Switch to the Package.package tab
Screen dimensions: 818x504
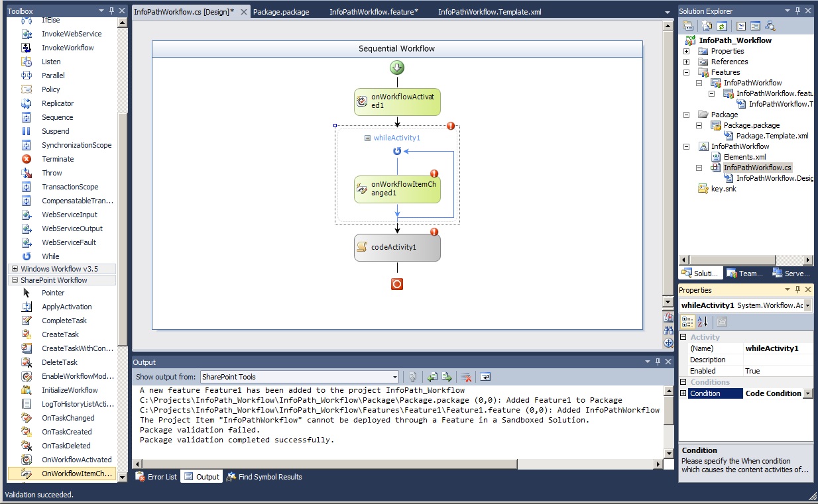pyautogui.click(x=283, y=11)
